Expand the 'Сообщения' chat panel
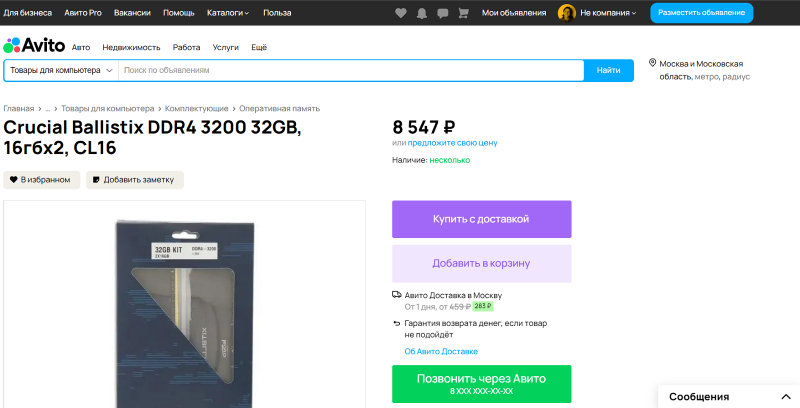Viewport: 800px width, 408px height. (x=729, y=396)
